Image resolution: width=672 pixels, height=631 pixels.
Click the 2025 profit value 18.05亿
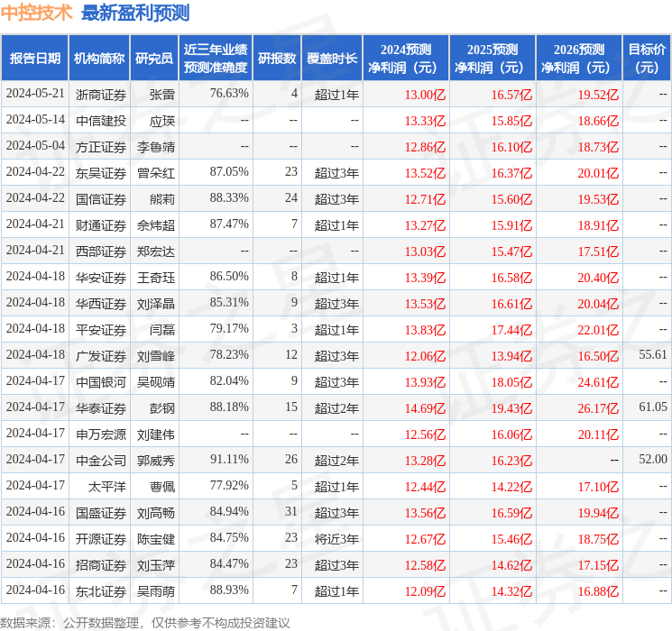pyautogui.click(x=511, y=382)
